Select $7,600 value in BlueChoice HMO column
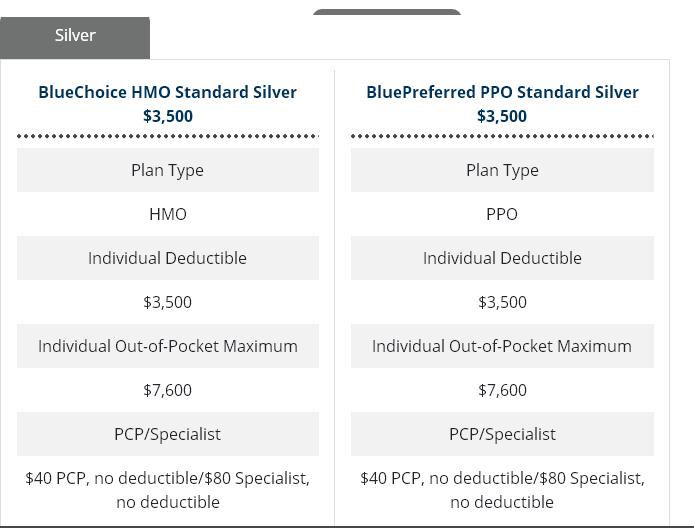 [167, 390]
